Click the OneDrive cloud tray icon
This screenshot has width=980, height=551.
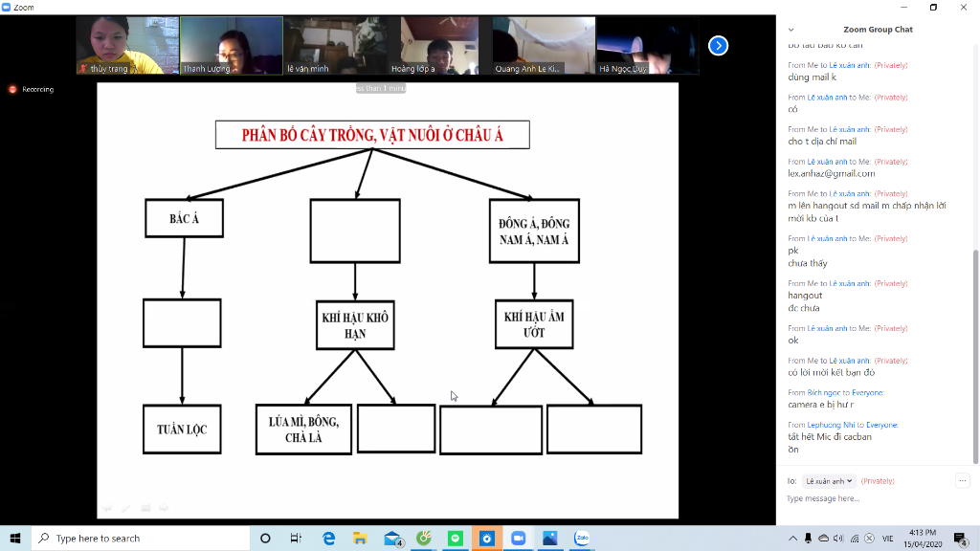(x=824, y=538)
